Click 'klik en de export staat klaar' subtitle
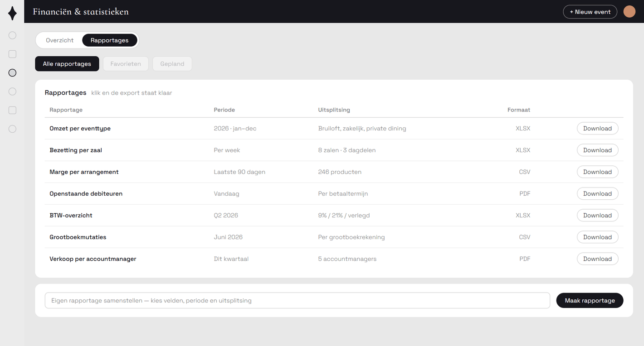This screenshot has width=644, height=346. click(132, 93)
